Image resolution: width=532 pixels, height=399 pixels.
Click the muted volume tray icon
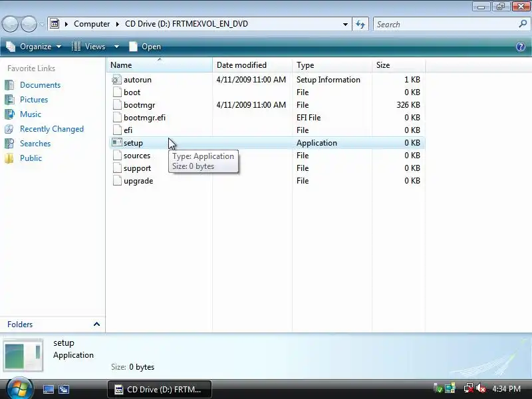pos(480,388)
